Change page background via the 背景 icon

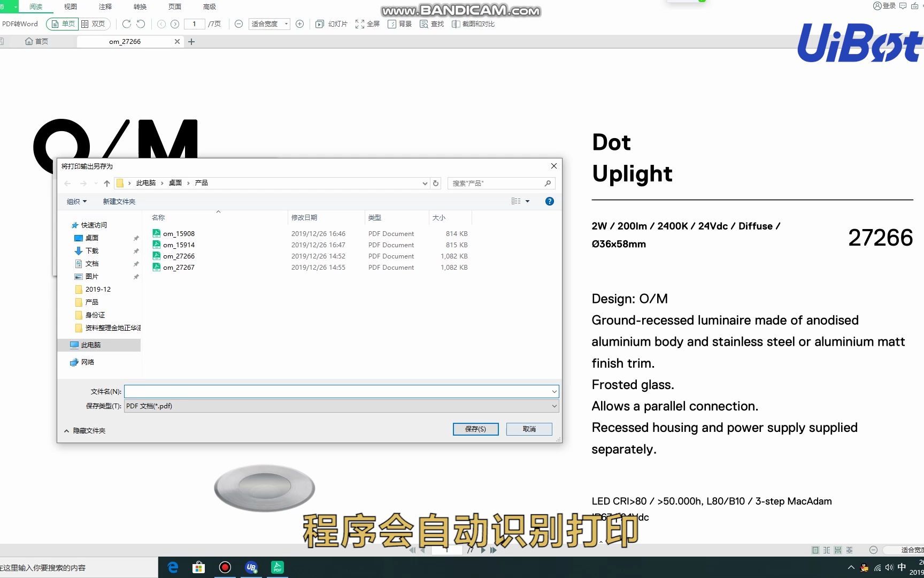click(x=399, y=24)
